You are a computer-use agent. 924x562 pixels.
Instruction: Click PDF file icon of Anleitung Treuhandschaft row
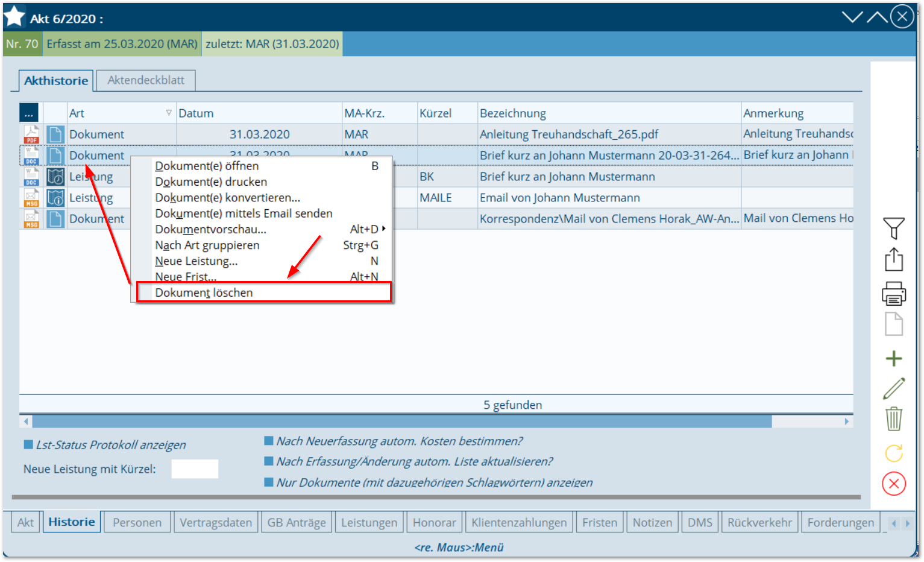(31, 134)
